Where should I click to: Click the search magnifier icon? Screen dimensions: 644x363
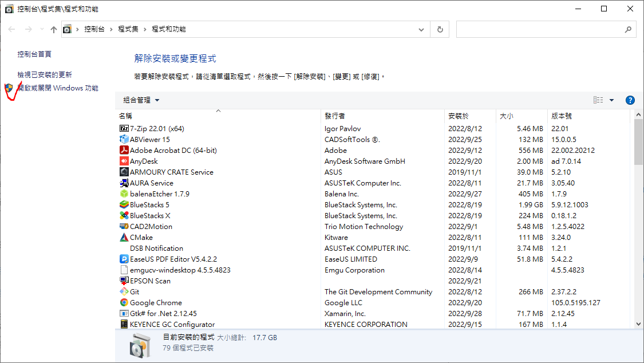[x=628, y=30]
